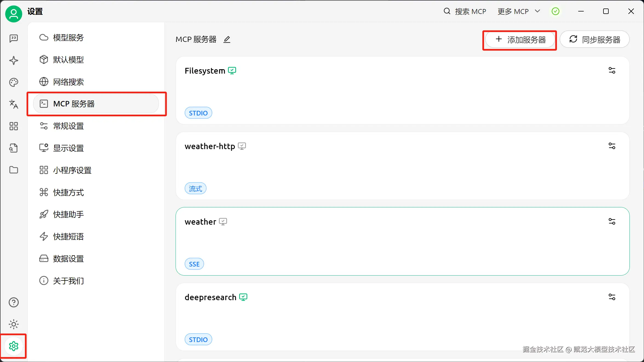644x362 pixels.
Task: Open the translate icon in sidebar
Action: click(x=14, y=104)
